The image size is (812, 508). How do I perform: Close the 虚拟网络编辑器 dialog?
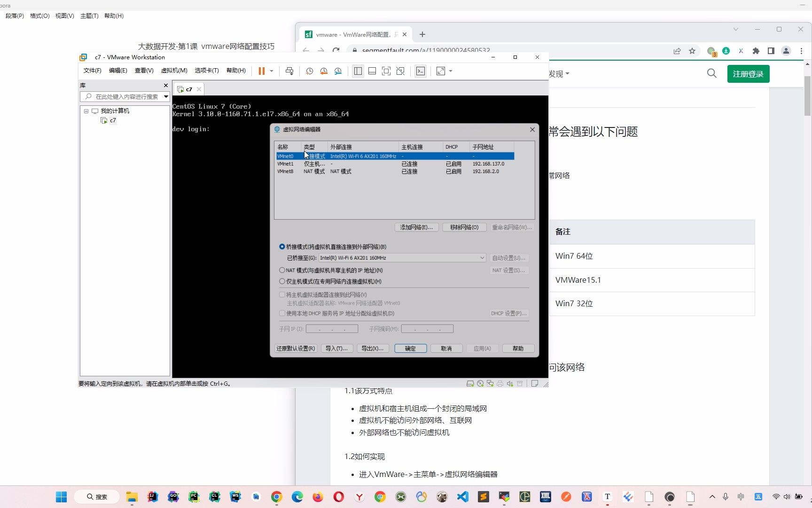click(532, 129)
